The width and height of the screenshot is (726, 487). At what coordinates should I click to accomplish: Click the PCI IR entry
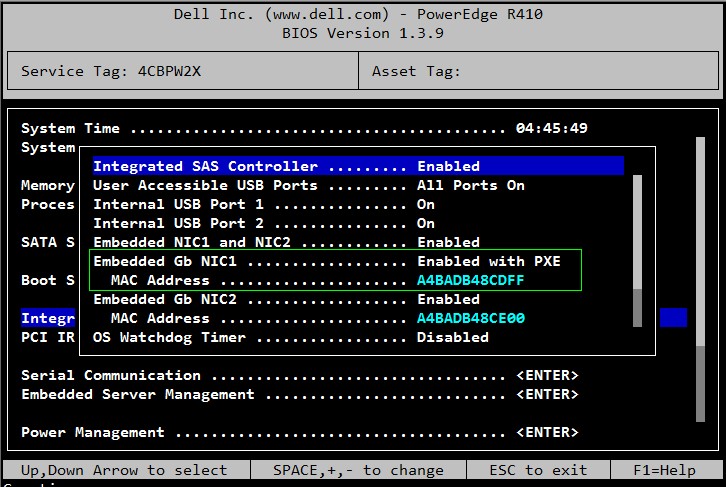coord(48,337)
